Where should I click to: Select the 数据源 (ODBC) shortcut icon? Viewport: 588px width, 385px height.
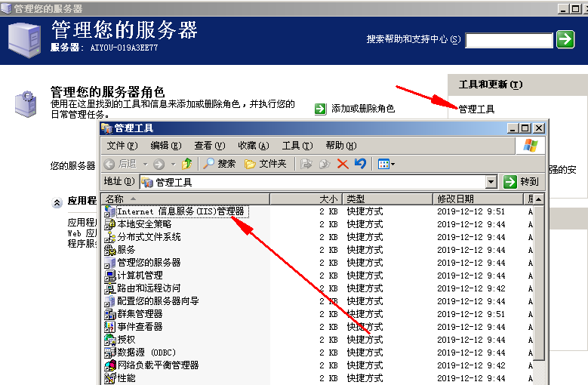(109, 353)
